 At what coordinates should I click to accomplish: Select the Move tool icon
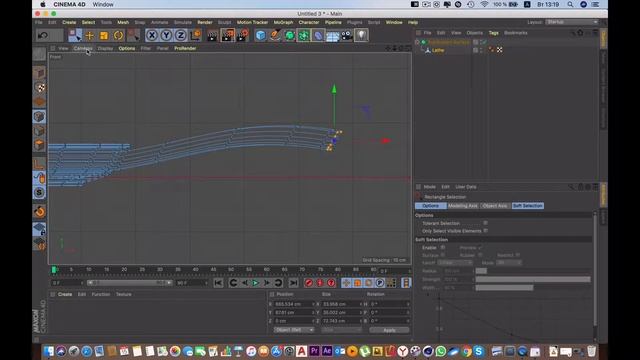coord(89,36)
